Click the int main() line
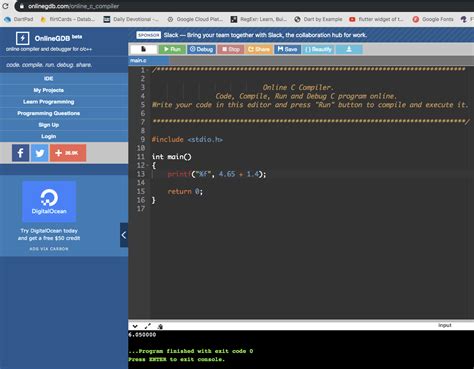Viewport: 474px width, 369px height. [172, 157]
